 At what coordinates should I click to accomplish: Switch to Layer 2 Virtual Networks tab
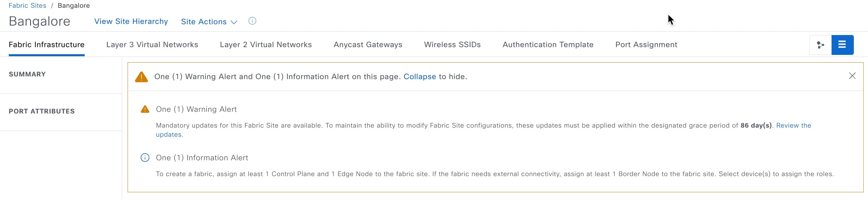click(266, 44)
